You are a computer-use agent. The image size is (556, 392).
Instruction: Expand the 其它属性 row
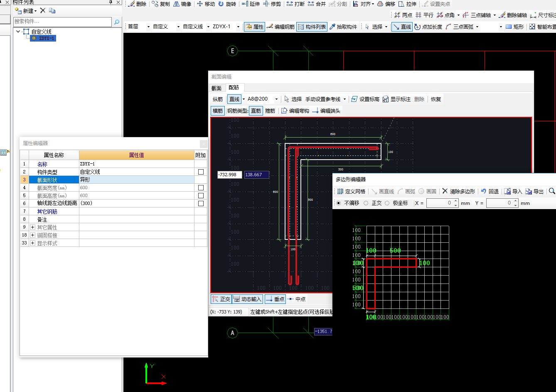click(x=33, y=227)
